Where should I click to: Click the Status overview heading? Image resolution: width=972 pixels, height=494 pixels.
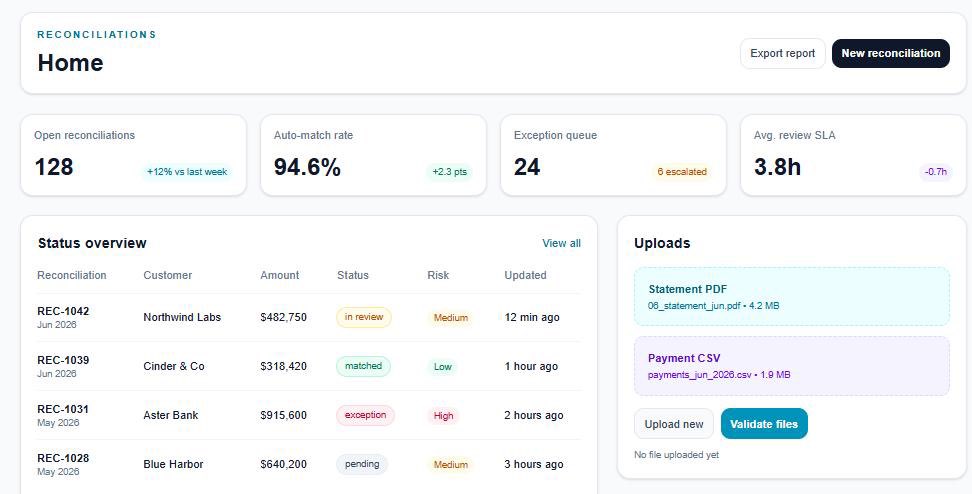click(x=92, y=243)
